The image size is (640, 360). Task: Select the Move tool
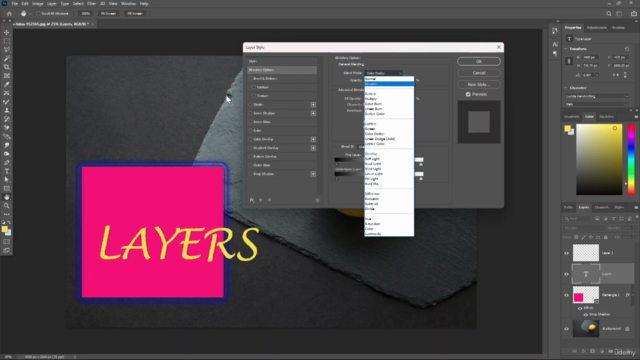pos(7,32)
